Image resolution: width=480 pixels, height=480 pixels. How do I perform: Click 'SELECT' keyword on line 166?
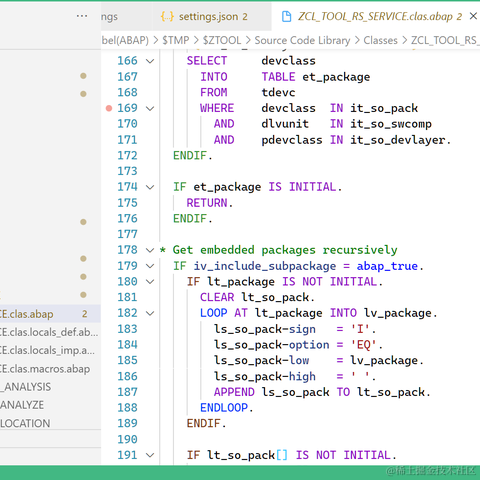[x=207, y=61]
